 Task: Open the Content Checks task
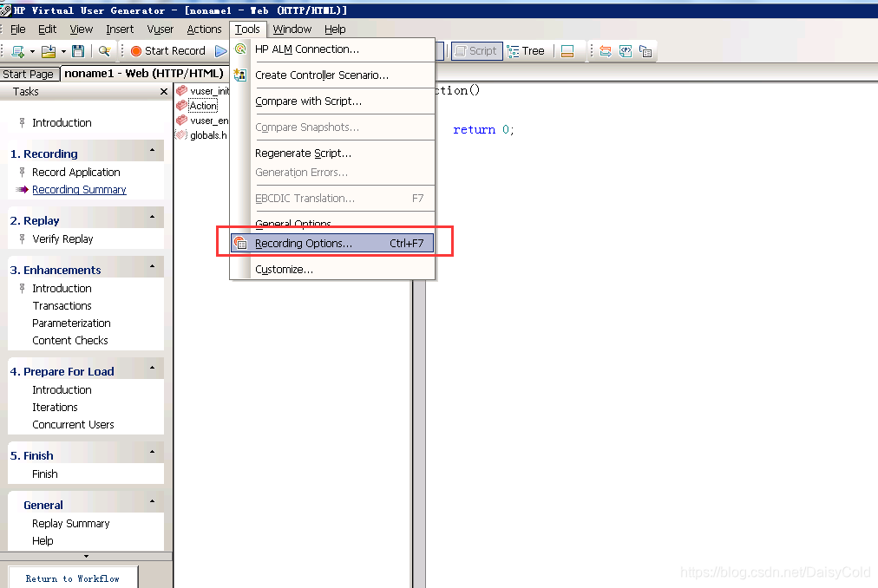coord(70,341)
